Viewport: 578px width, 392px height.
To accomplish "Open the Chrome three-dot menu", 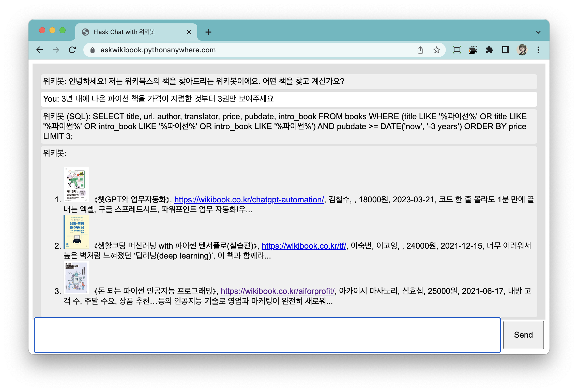I will [538, 50].
